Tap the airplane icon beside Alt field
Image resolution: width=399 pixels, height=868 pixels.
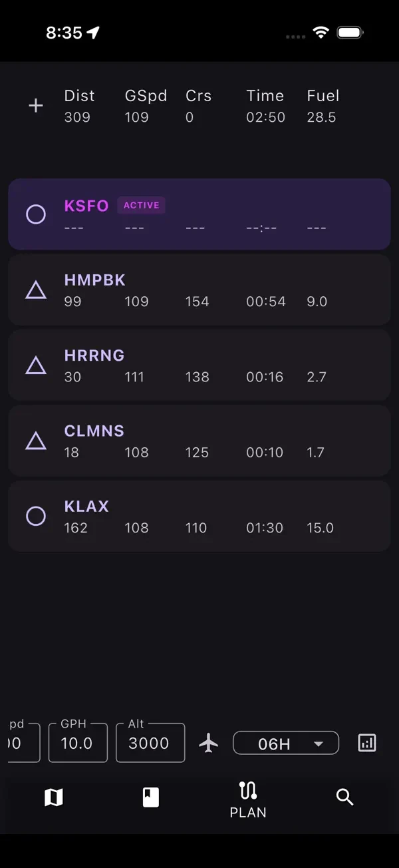coord(209,743)
